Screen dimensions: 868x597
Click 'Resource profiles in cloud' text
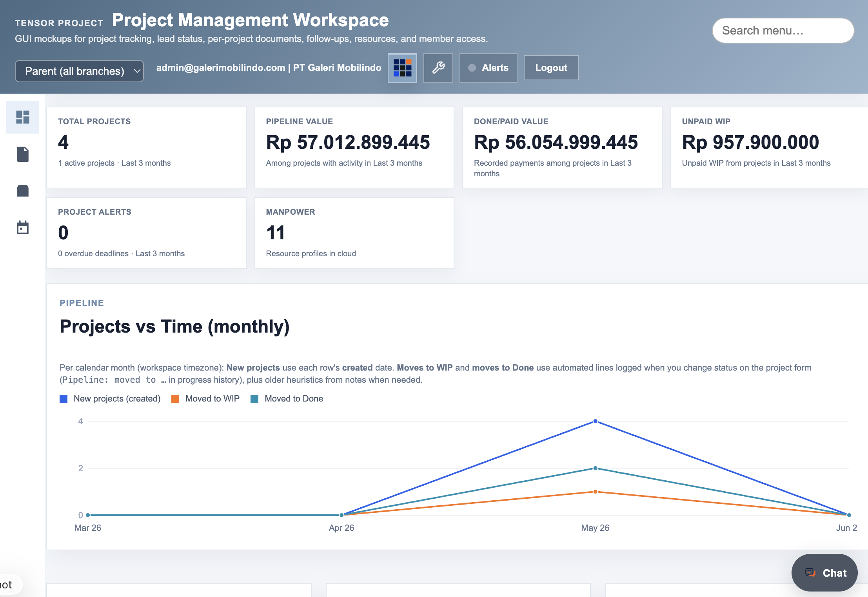pyautogui.click(x=311, y=253)
